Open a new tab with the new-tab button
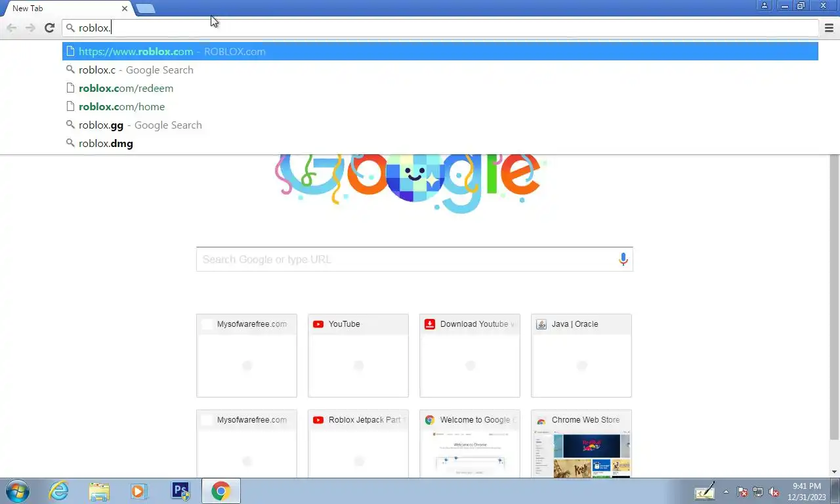 click(146, 9)
